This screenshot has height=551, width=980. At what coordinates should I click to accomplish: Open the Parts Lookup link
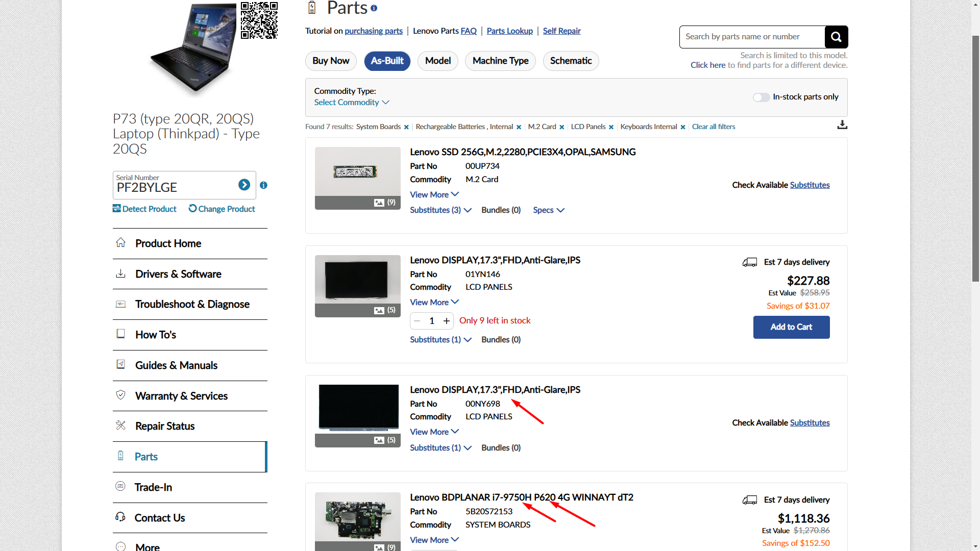click(509, 31)
